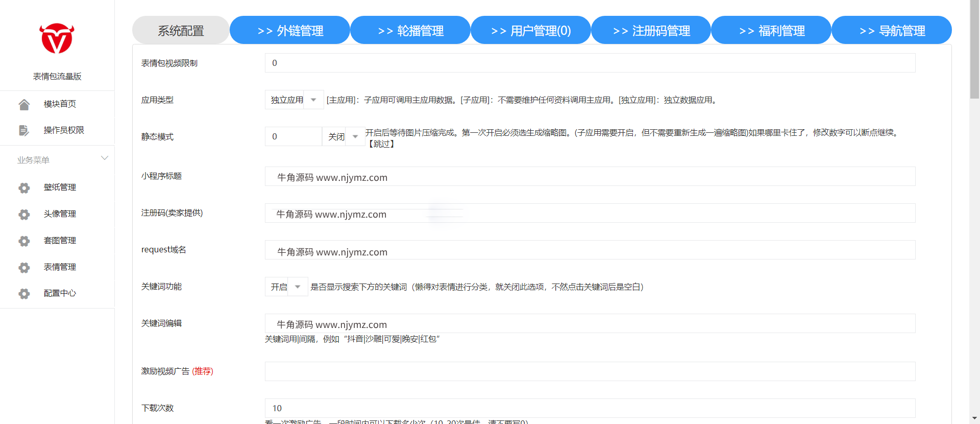Screen dimensions: 980x424
Task: Open the 应用类型 dropdown showing 独立应用
Action: (294, 100)
